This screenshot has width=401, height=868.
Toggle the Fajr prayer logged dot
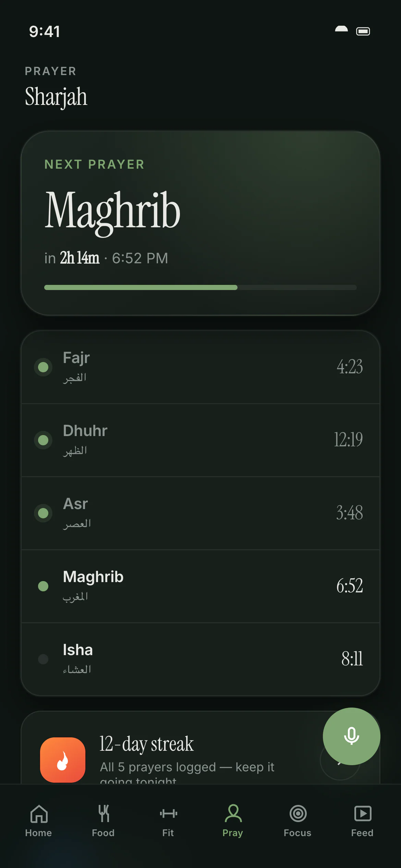coord(43,367)
